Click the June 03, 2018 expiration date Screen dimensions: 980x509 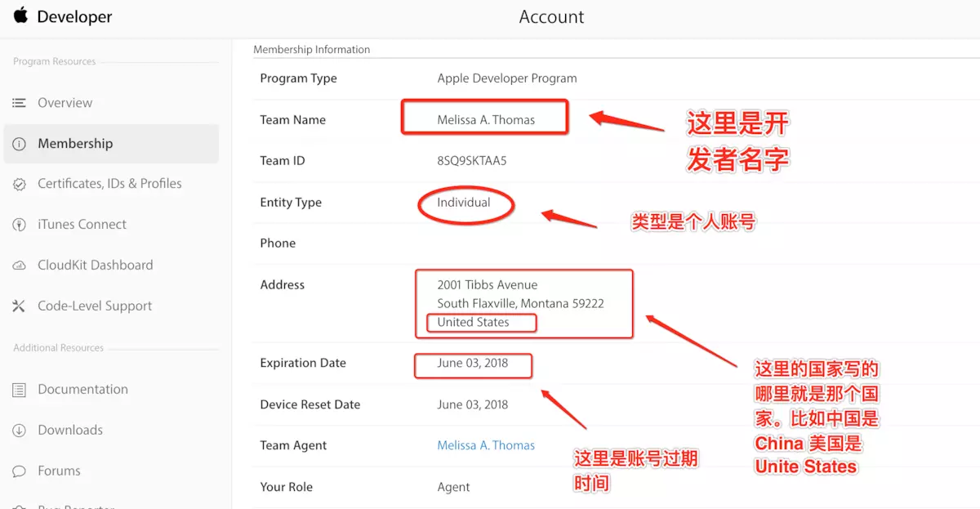472,363
